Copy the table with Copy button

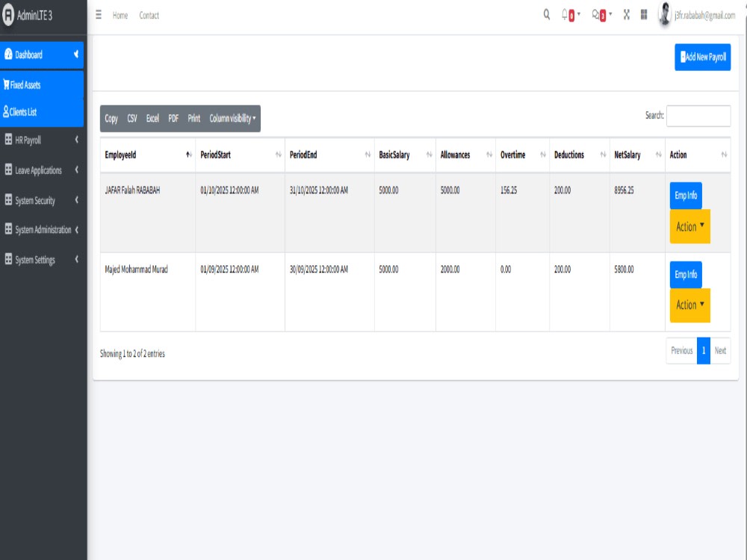(x=111, y=118)
